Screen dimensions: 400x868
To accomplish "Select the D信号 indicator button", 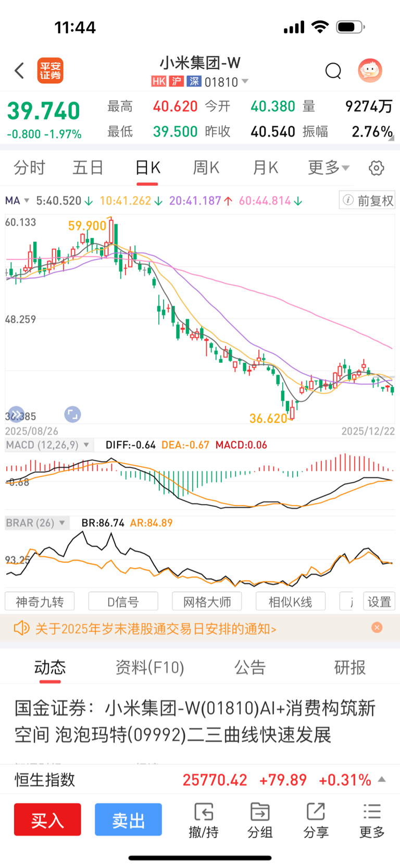I will click(x=123, y=602).
